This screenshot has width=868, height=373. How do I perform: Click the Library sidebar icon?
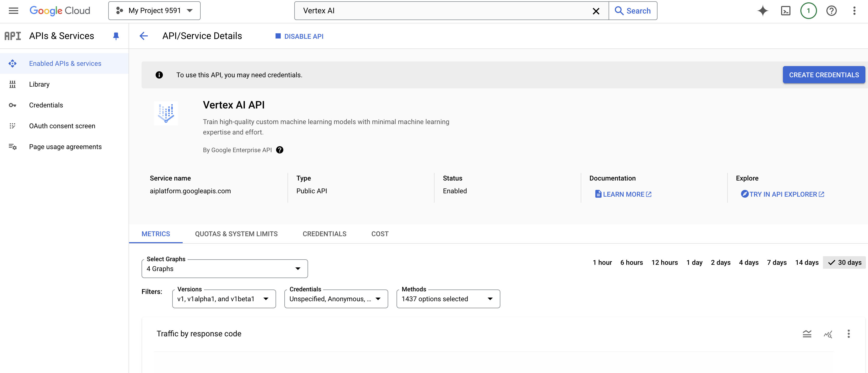(12, 84)
